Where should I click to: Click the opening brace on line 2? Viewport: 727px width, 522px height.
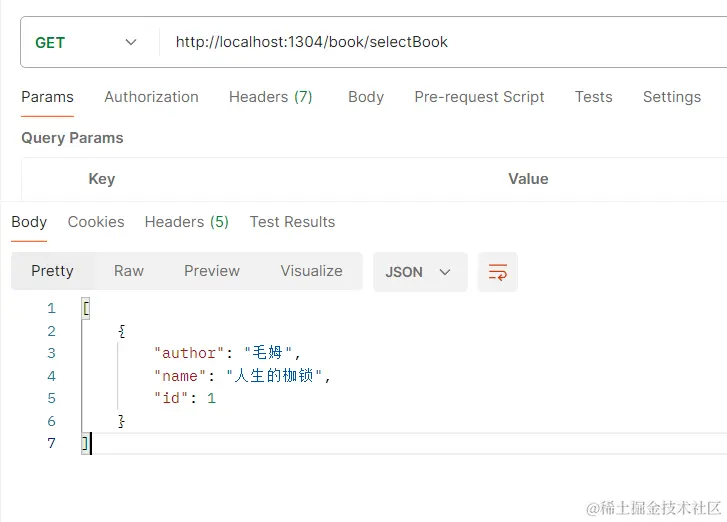121,331
